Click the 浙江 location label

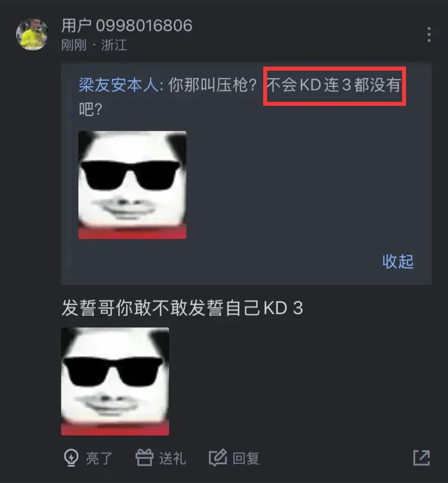tap(114, 45)
